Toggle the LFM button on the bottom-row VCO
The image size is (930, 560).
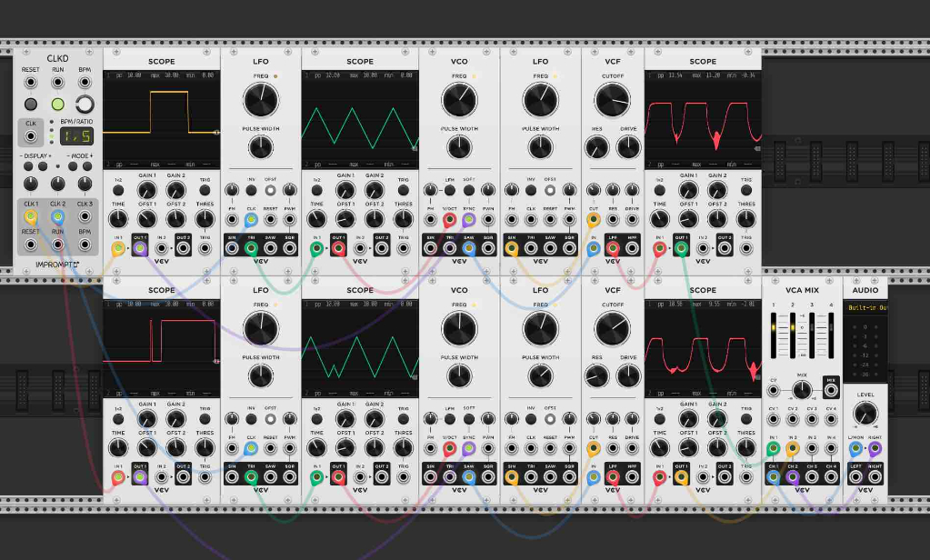coord(450,420)
